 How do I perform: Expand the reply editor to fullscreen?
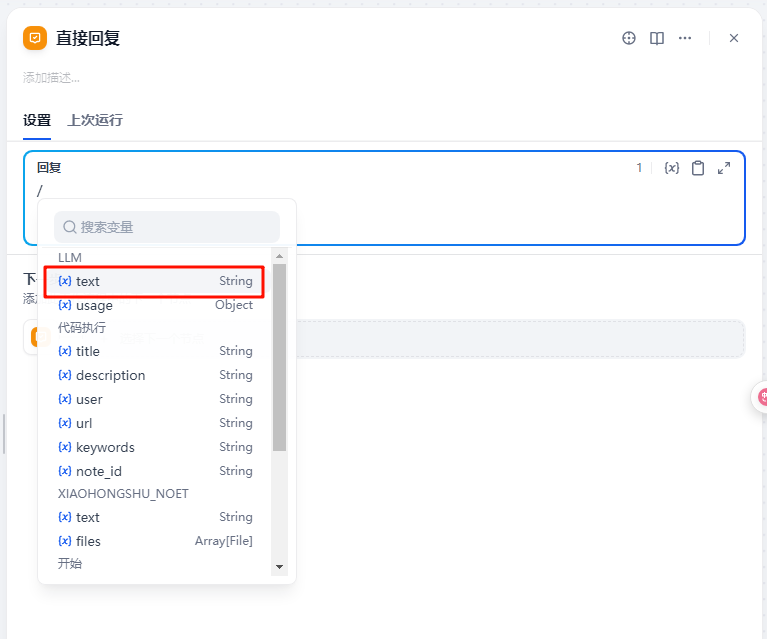tap(724, 168)
